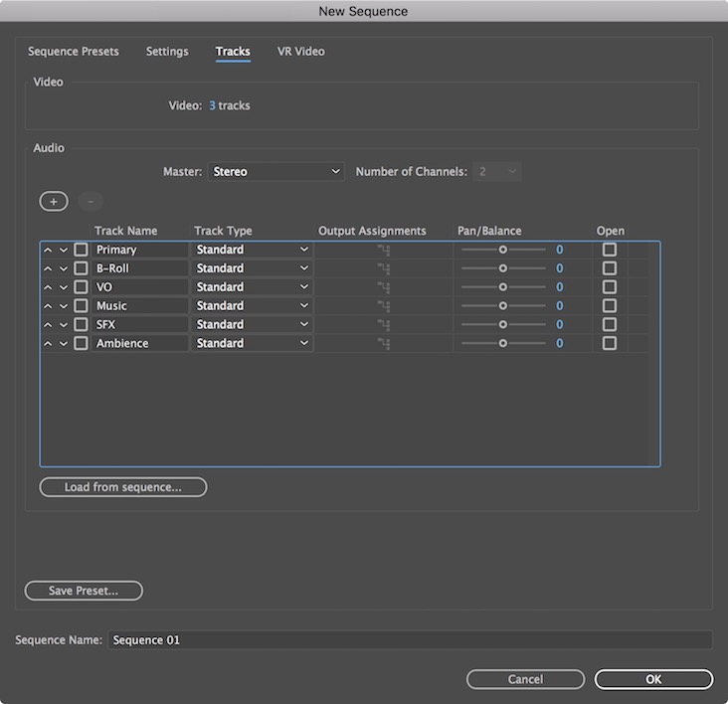The height and width of the screenshot is (704, 728).
Task: Adjust the Primary track pan slider
Action: pos(503,250)
